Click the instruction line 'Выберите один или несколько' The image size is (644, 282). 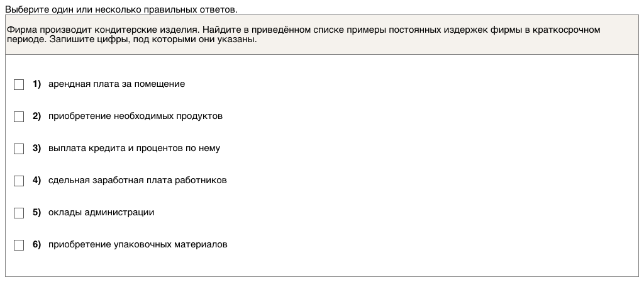121,10
